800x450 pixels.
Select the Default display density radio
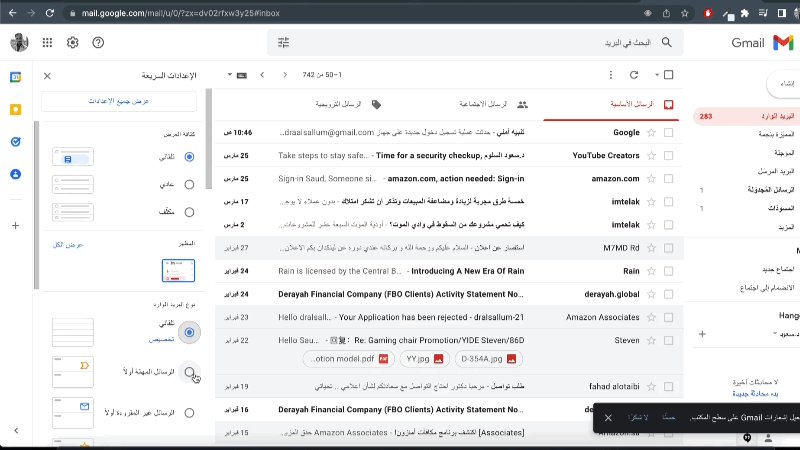pyautogui.click(x=189, y=157)
